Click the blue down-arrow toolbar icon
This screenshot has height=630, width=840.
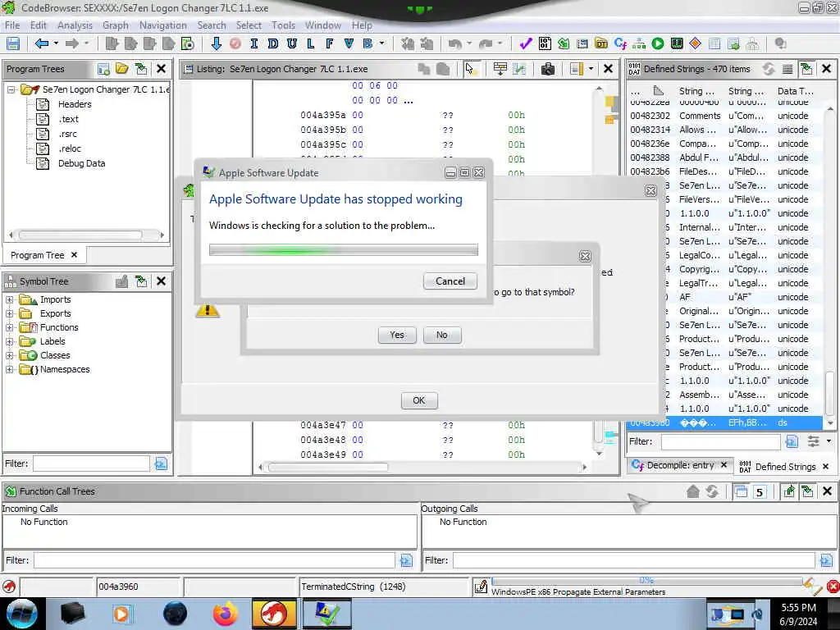coord(217,44)
